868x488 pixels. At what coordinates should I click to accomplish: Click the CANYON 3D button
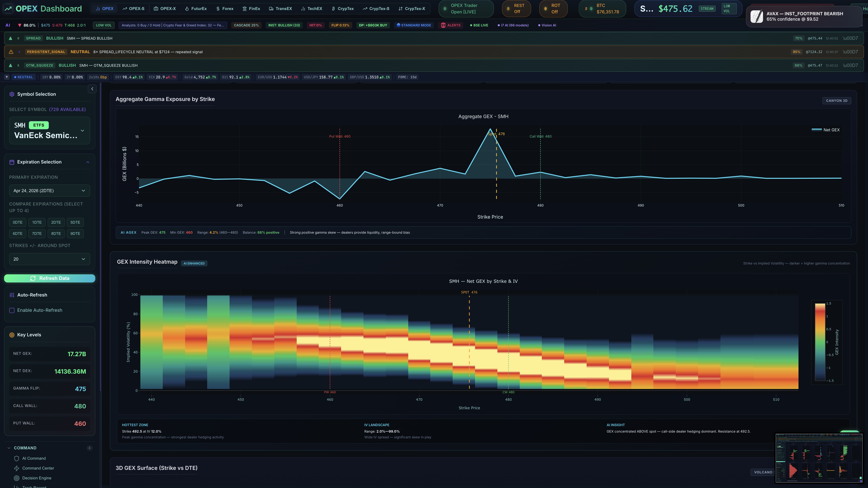coord(837,101)
